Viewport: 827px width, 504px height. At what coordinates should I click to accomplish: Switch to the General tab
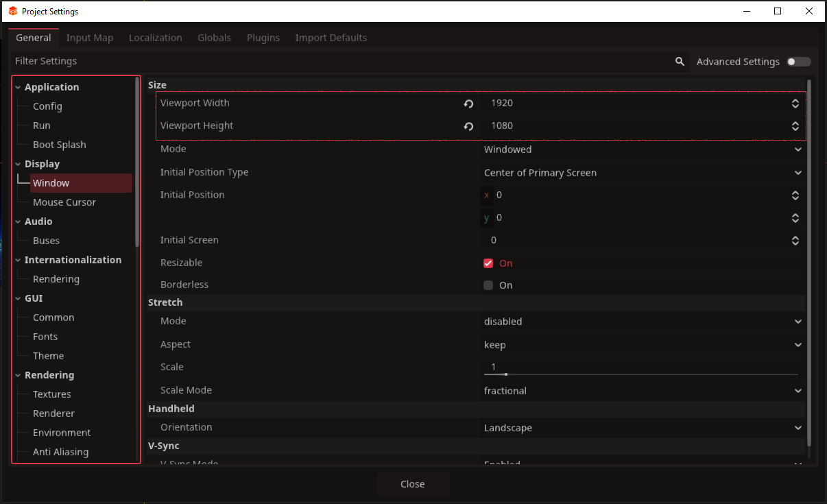pos(34,38)
